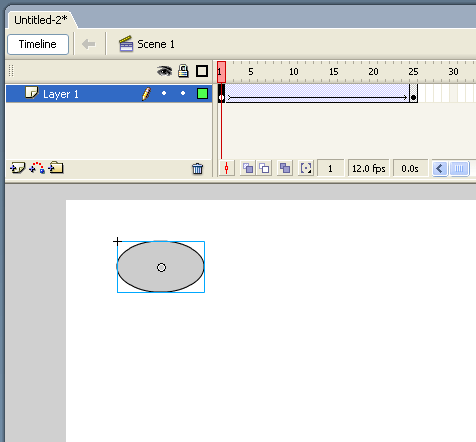
Task: Click frame 10 on the timeline ruler
Action: click(x=294, y=71)
